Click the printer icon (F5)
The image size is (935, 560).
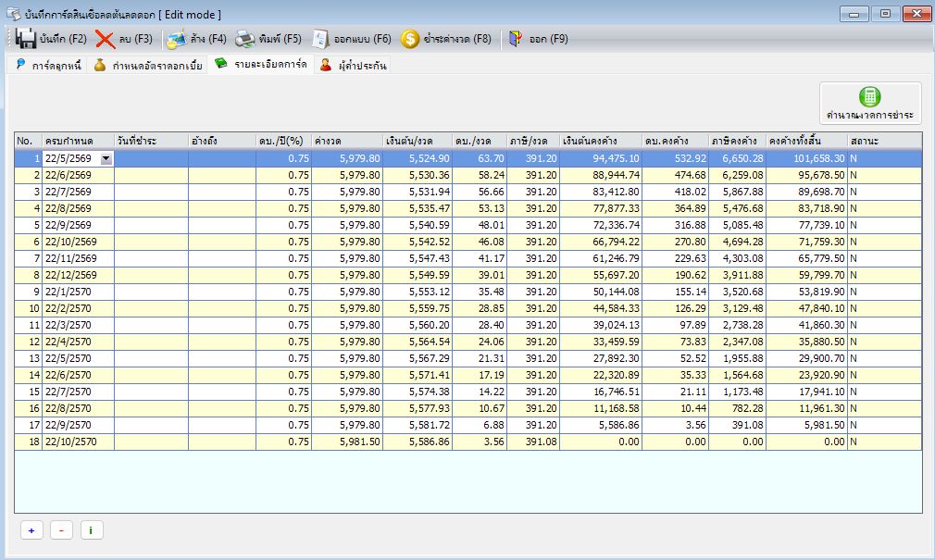(x=244, y=40)
